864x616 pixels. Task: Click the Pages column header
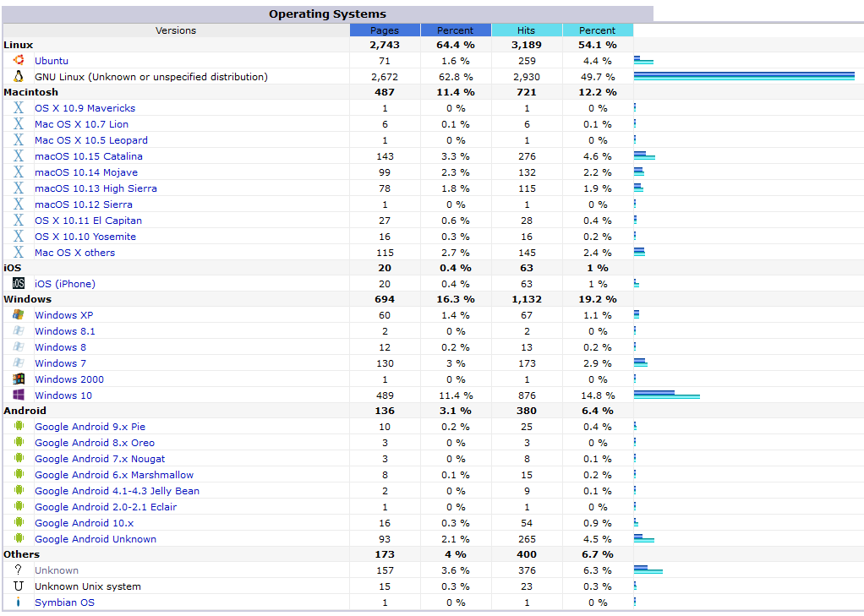coord(385,30)
